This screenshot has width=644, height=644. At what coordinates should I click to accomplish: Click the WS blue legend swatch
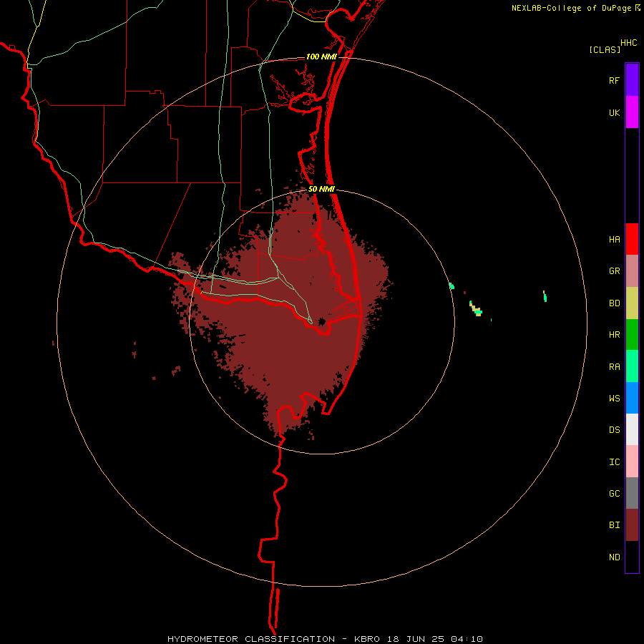pyautogui.click(x=632, y=398)
